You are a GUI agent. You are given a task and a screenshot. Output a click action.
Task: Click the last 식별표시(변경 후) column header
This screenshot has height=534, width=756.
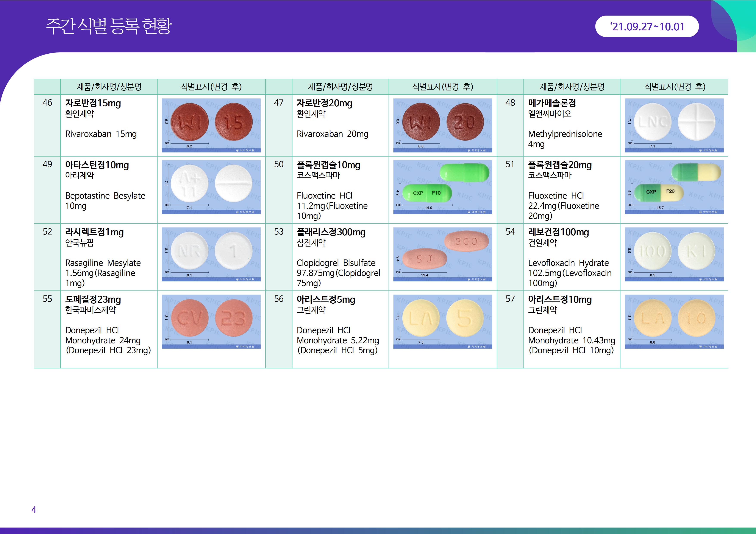(674, 87)
